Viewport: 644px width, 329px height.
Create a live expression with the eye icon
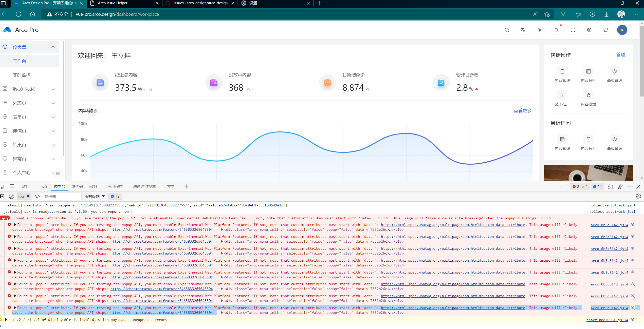point(37,196)
